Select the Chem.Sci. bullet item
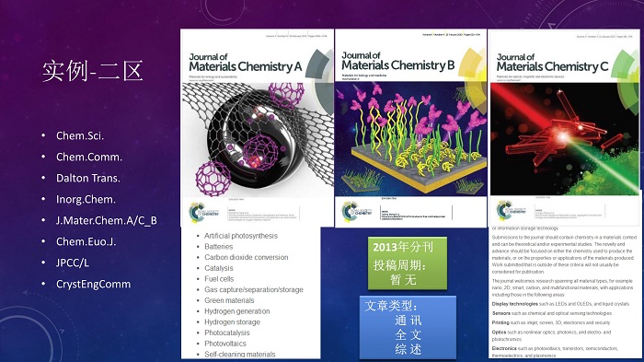This screenshot has height=362, width=644. 80,135
